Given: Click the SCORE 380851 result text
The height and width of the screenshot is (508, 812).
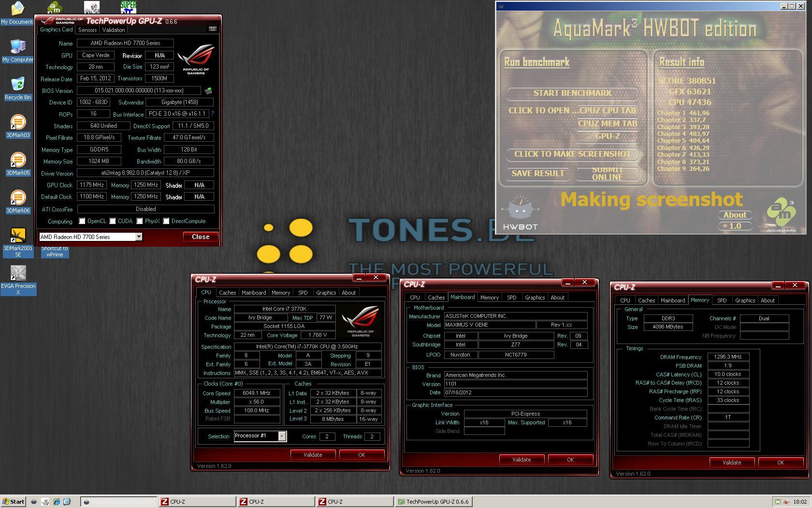Looking at the screenshot, I should tap(687, 81).
